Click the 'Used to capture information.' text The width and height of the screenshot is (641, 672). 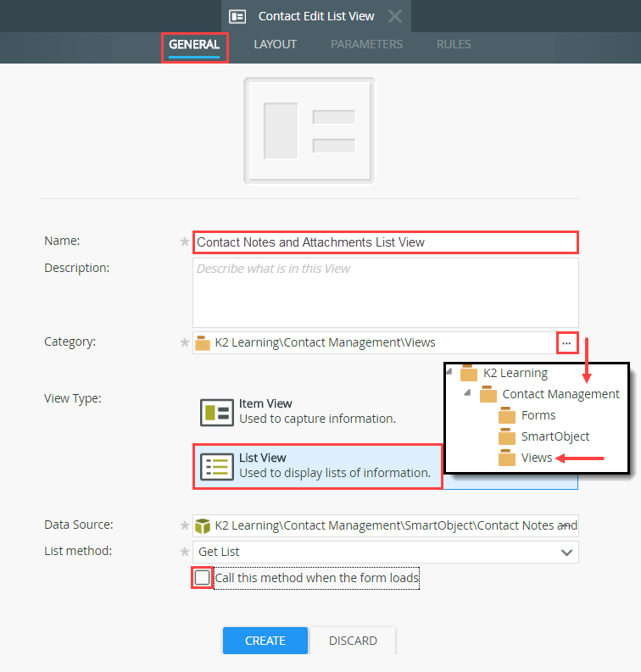click(x=317, y=419)
